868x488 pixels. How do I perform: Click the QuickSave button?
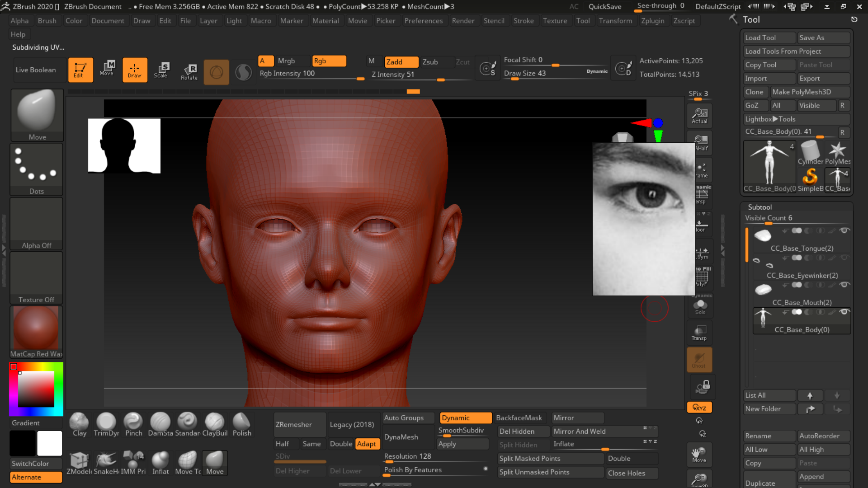(x=604, y=7)
